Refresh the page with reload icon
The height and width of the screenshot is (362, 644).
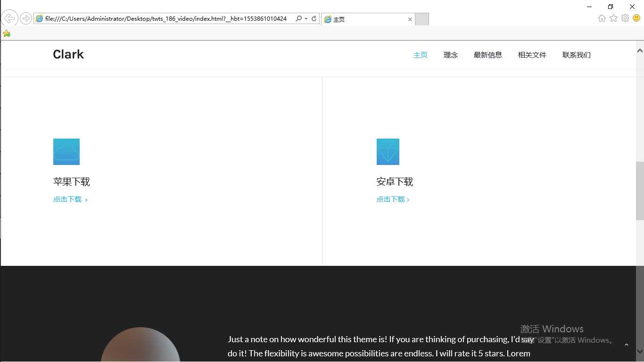pyautogui.click(x=314, y=19)
